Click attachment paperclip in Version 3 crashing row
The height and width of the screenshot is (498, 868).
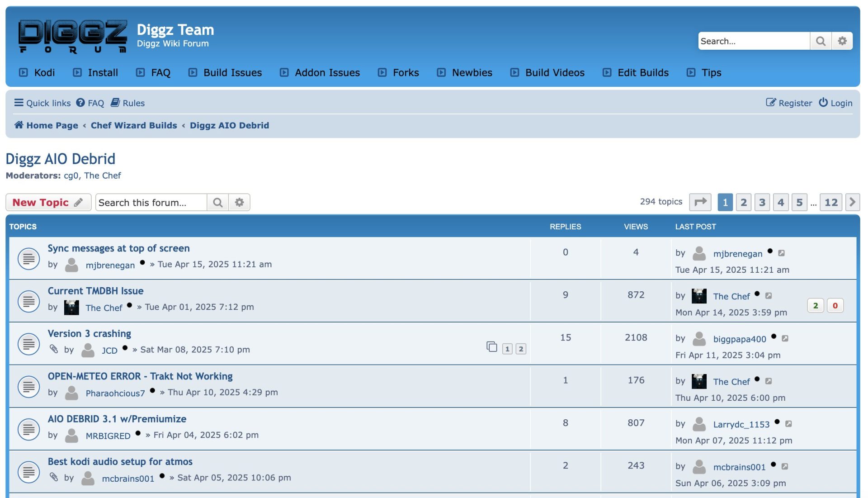tap(54, 349)
